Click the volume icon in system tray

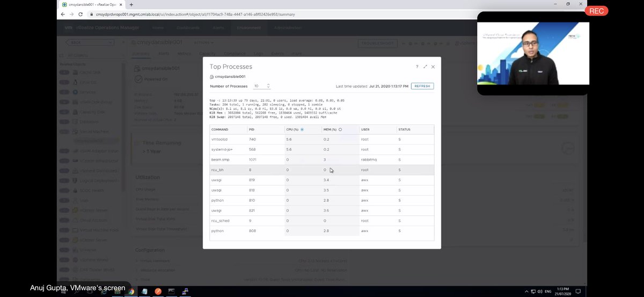pos(539,291)
